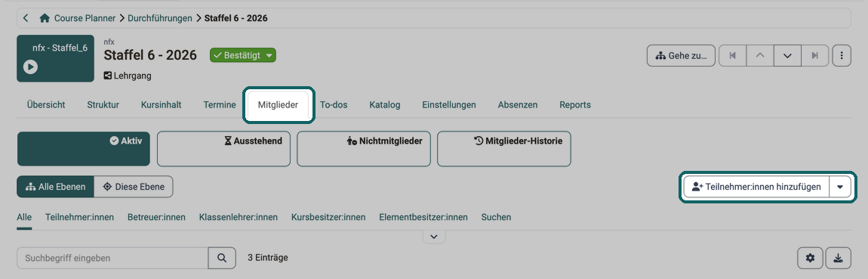The width and height of the screenshot is (868, 279).
Task: Open table settings gear button
Action: 811,258
